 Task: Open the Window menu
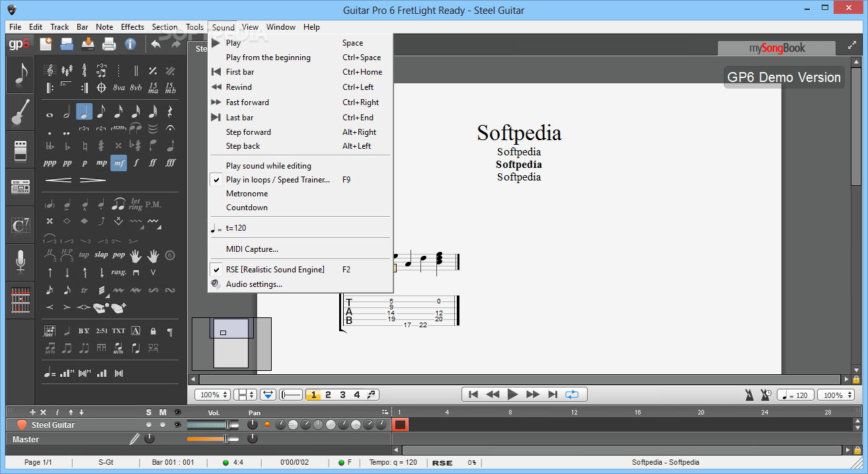[281, 27]
